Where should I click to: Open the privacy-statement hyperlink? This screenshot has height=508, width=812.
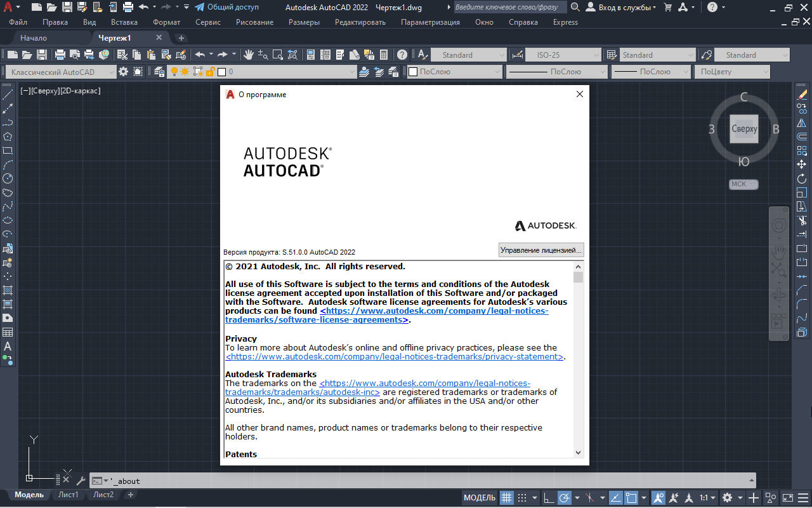[x=395, y=357]
